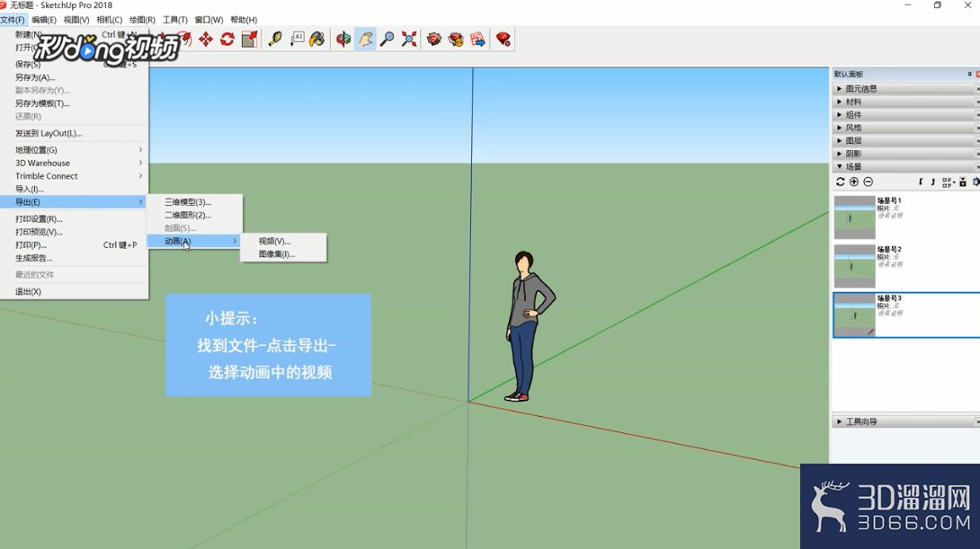Open the 编辑(E) menu
This screenshot has width=980, height=549.
(x=44, y=20)
